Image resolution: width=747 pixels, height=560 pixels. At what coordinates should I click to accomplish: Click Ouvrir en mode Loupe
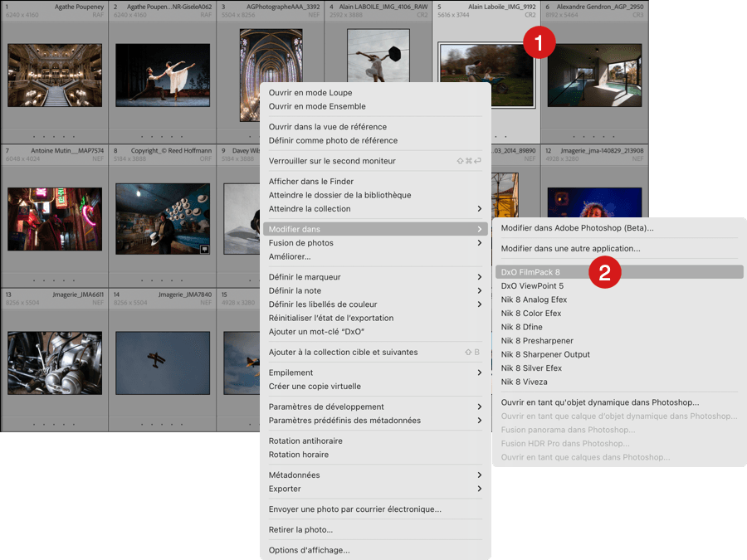click(x=310, y=93)
